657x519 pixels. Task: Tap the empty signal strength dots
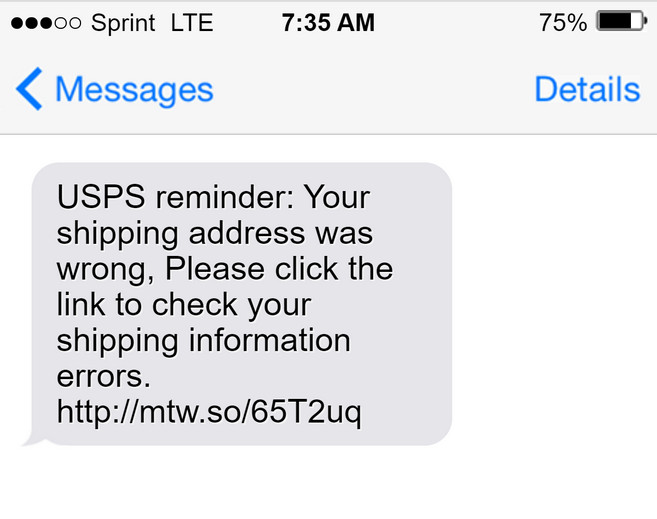69,23
